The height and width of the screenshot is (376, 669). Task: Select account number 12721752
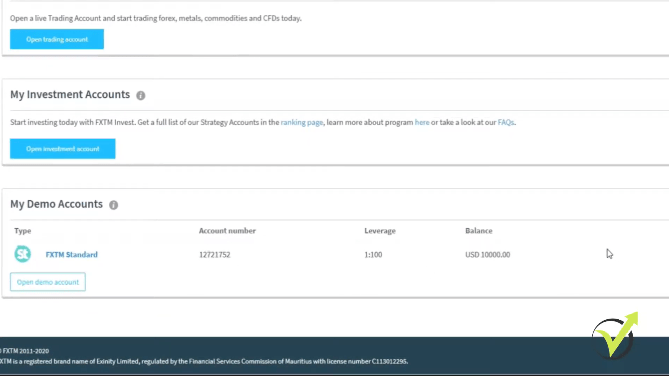(x=215, y=255)
